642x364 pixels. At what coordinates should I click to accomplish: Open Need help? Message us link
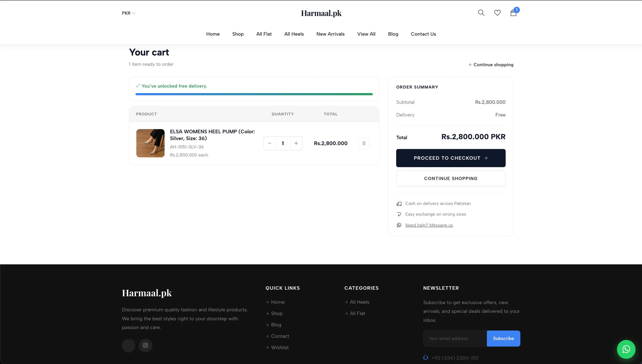429,225
